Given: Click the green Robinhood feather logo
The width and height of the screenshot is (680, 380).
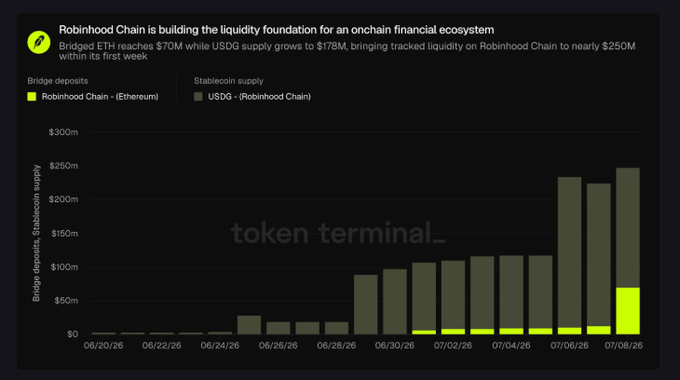Looking at the screenshot, I should point(39,42).
